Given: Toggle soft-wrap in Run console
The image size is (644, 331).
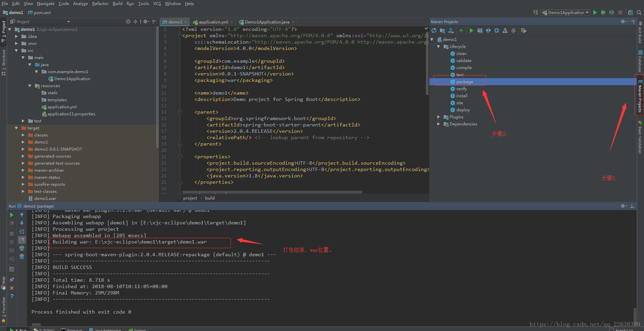Looking at the screenshot, I should click(x=22, y=231).
